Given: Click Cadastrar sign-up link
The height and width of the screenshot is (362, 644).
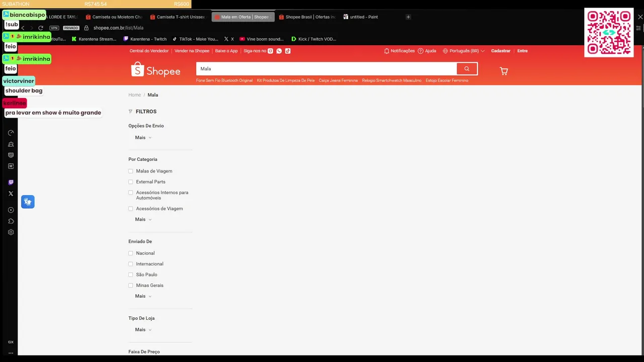Looking at the screenshot, I should pos(501,51).
